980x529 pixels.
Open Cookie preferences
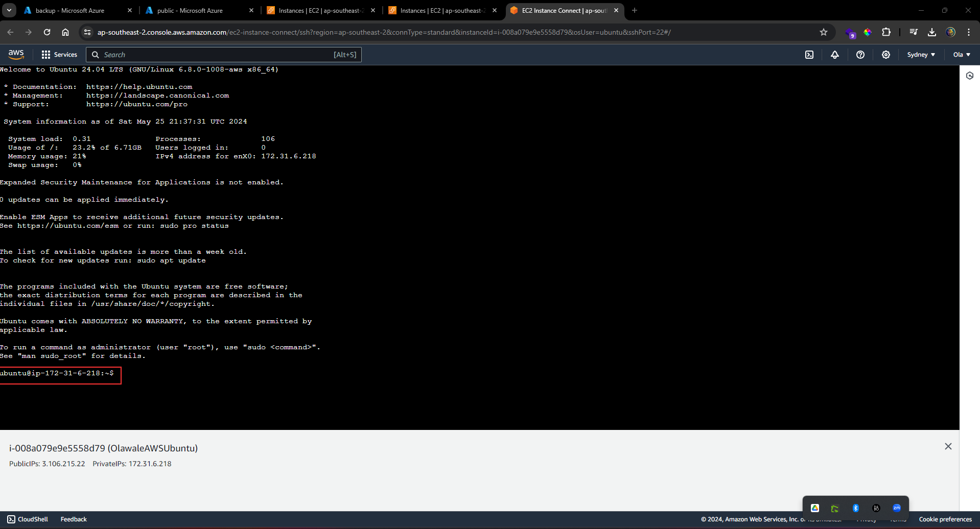click(945, 519)
